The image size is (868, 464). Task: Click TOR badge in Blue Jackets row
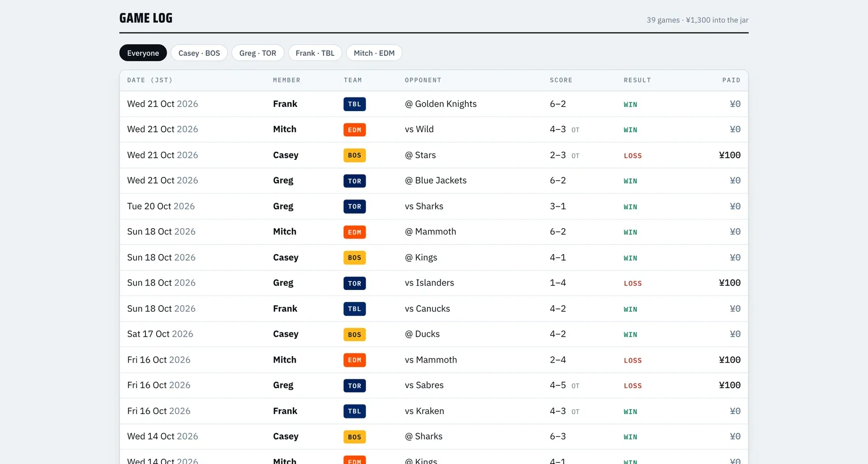click(x=355, y=181)
